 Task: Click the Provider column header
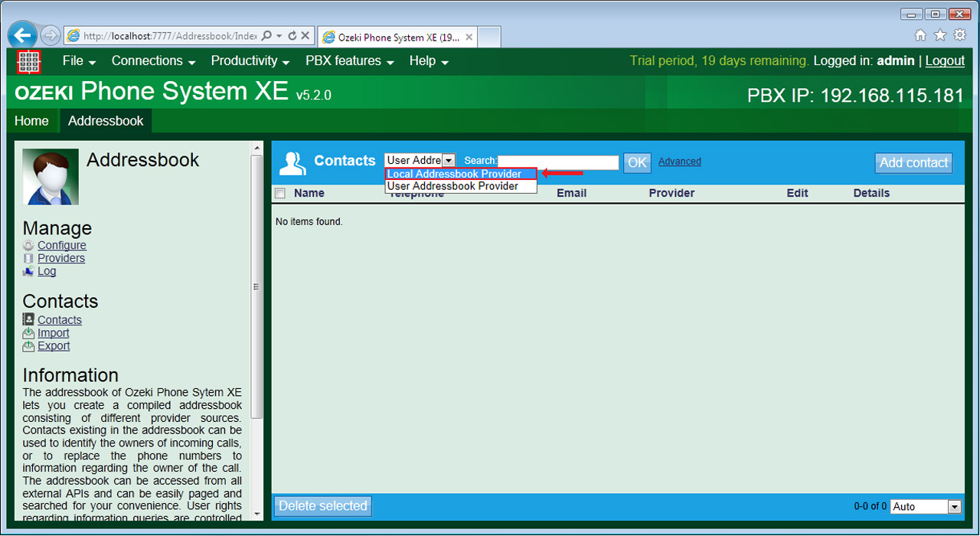point(671,193)
